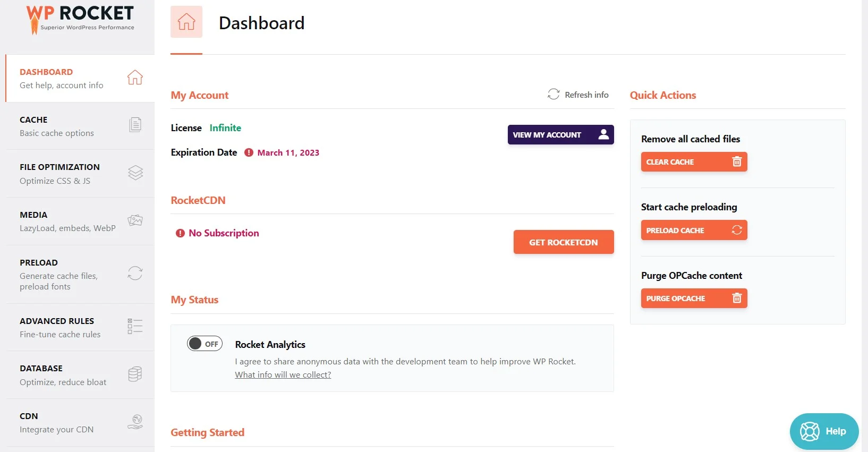The height and width of the screenshot is (452, 868).
Task: Click the Preload refresh arrows icon
Action: tap(135, 273)
